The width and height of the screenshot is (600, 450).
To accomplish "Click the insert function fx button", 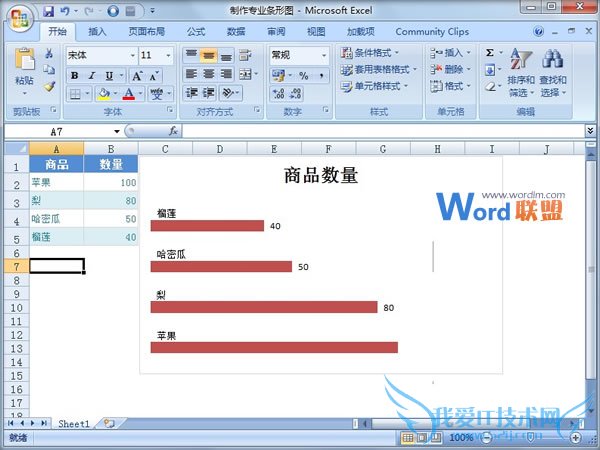I will (173, 131).
